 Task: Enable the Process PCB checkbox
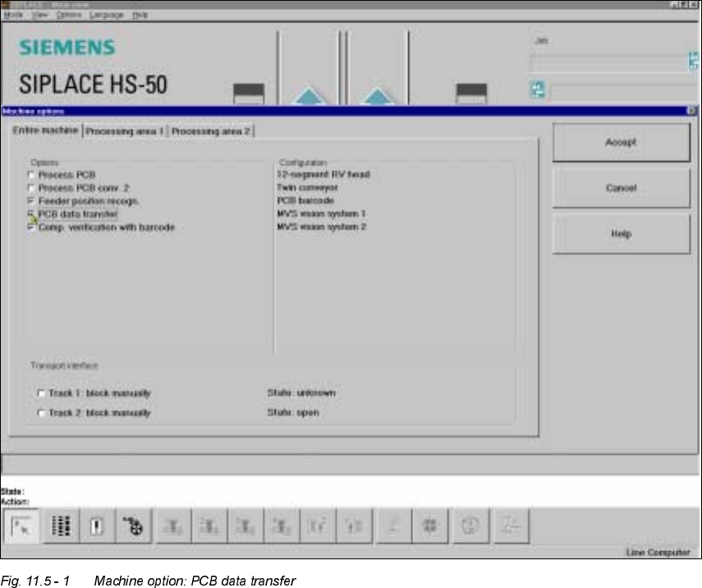(31, 175)
